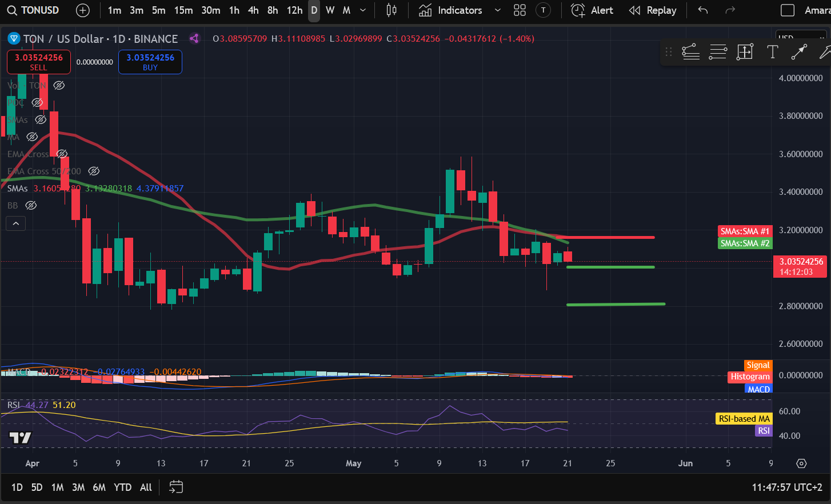The image size is (831, 504).
Task: Click the layout setup square icon
Action: coord(788,10)
